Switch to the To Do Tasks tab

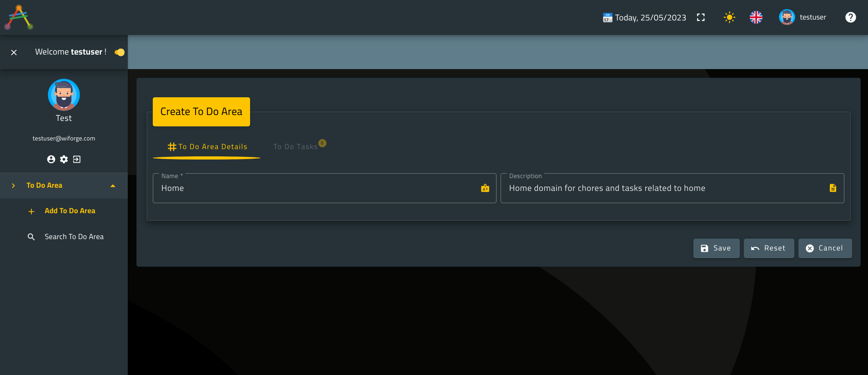(298, 147)
